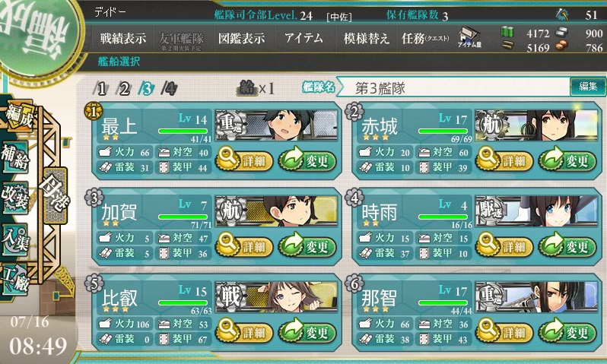Click 変更 change button for 赤城
Image resolution: width=607 pixels, height=364 pixels.
[567, 160]
